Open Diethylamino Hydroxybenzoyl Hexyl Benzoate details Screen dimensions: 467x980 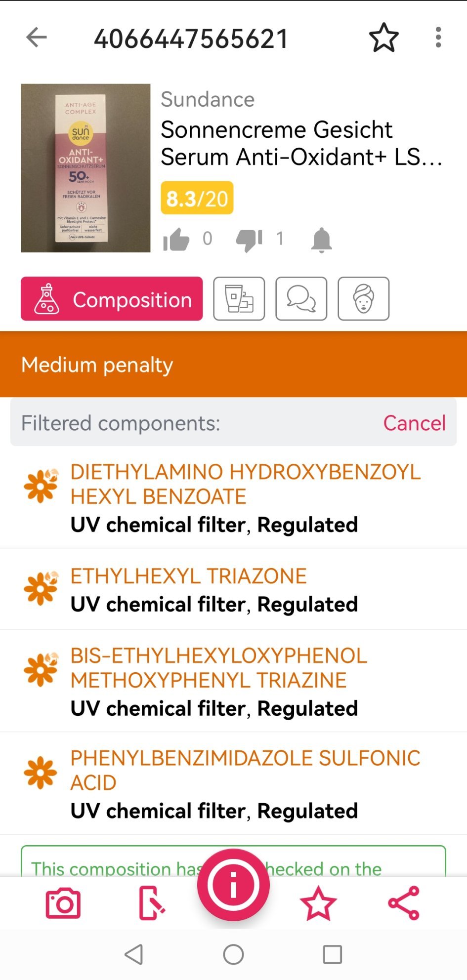pyautogui.click(x=245, y=484)
